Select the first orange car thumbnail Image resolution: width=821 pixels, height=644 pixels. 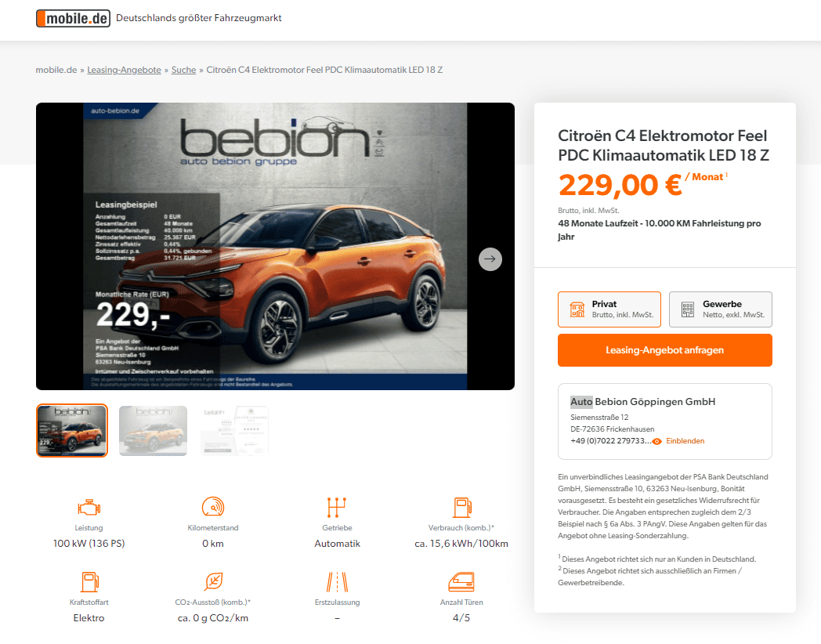[x=72, y=430]
